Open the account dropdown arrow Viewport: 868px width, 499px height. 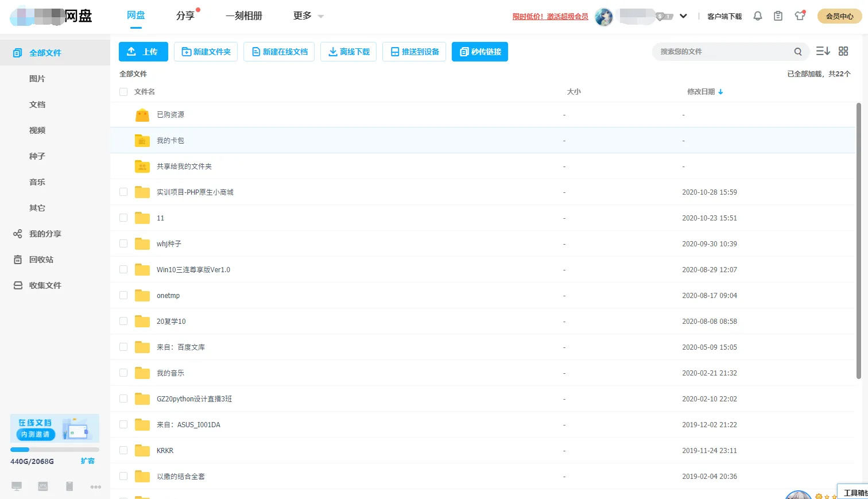(683, 16)
